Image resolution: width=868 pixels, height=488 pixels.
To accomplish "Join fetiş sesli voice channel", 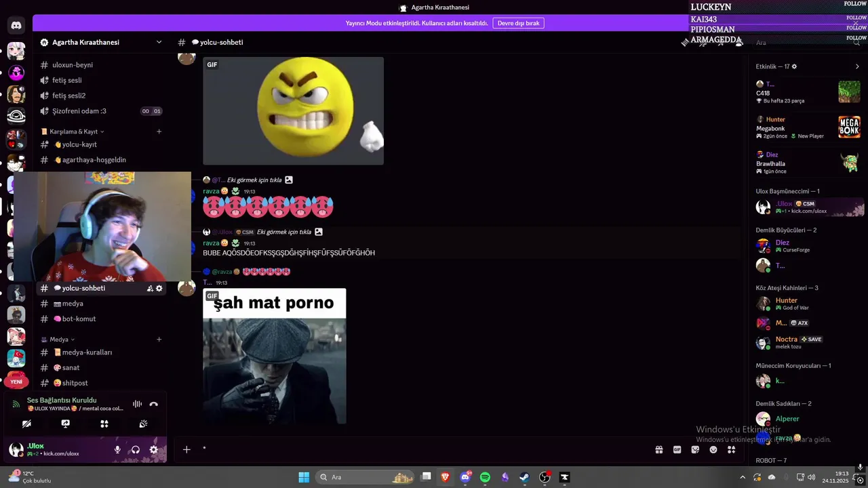I will pos(101,80).
